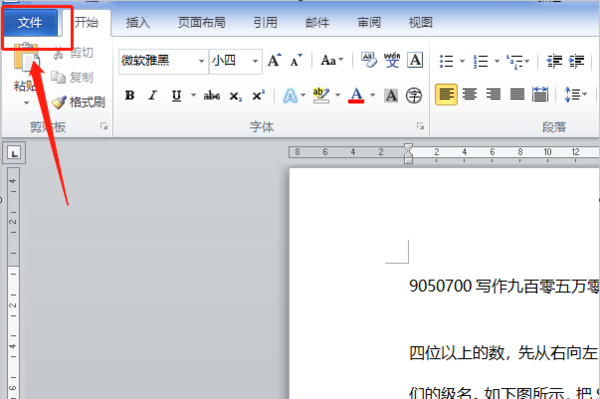The width and height of the screenshot is (600, 399).
Task: Switch to the 页面布局 tab
Action: click(201, 23)
